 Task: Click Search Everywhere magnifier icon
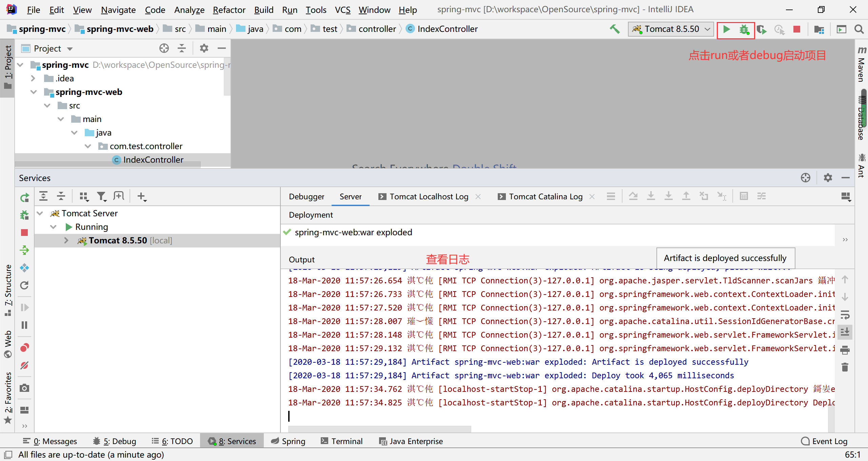[x=859, y=29]
